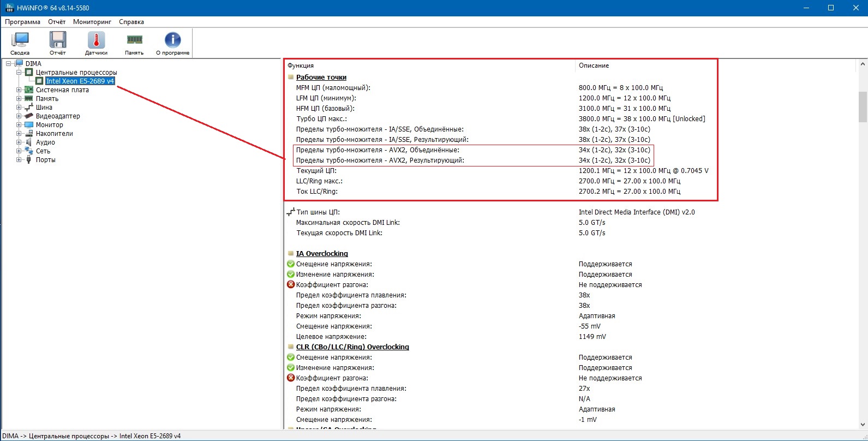
Task: Click the scrollbar up arrow
Action: pyautogui.click(x=863, y=64)
